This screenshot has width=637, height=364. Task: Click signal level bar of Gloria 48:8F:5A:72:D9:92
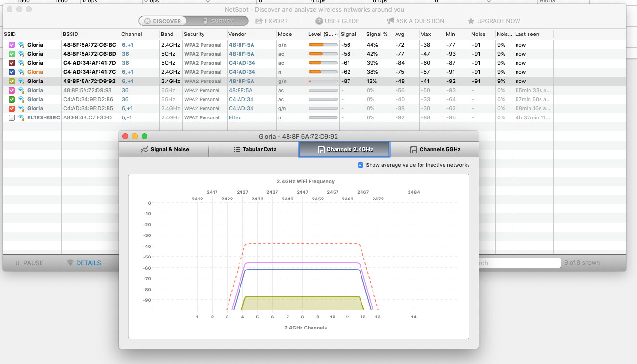tap(322, 81)
